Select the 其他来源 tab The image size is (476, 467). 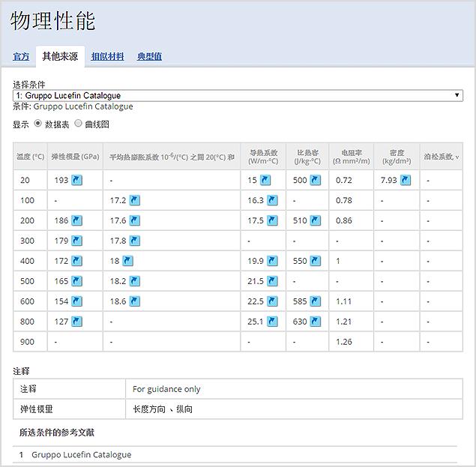tap(60, 56)
